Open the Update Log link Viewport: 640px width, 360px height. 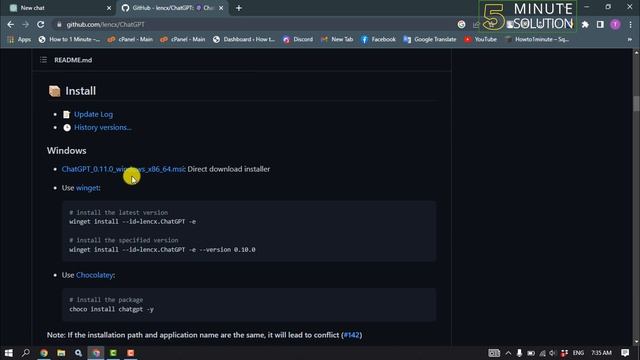[93, 114]
